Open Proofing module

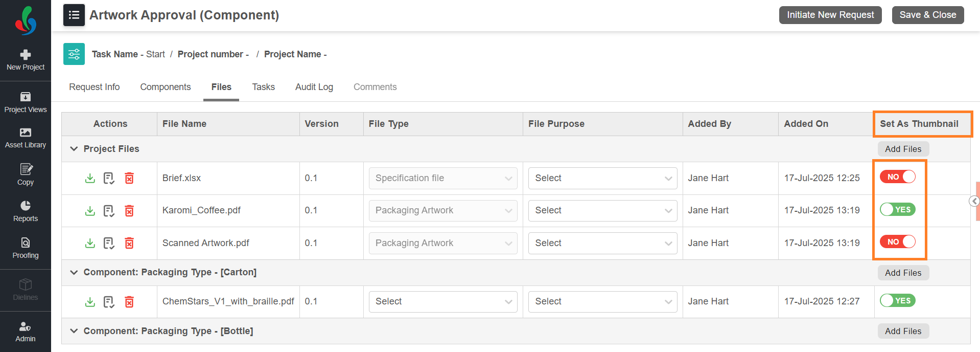[x=26, y=248]
